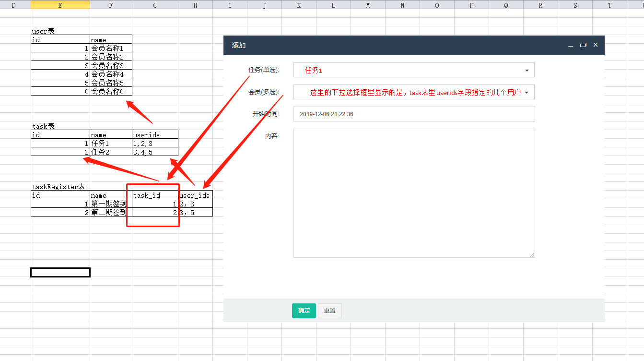Select column header E
644x361 pixels.
pyautogui.click(x=60, y=5)
